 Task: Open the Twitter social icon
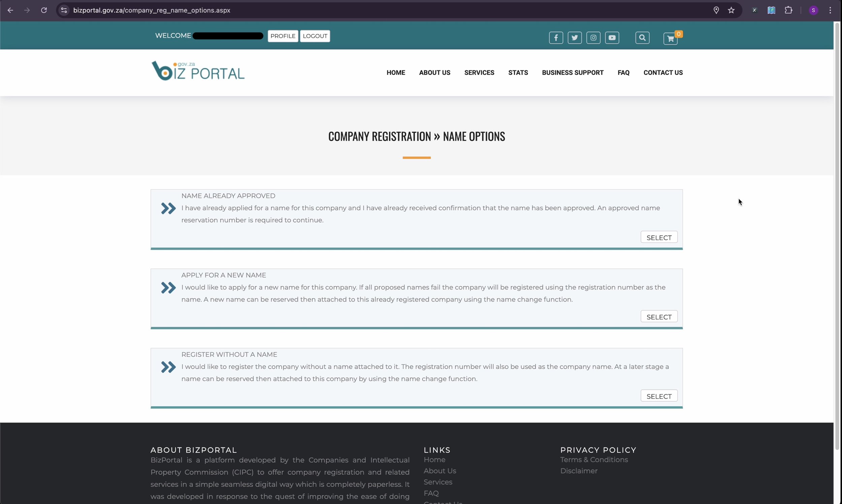click(574, 38)
